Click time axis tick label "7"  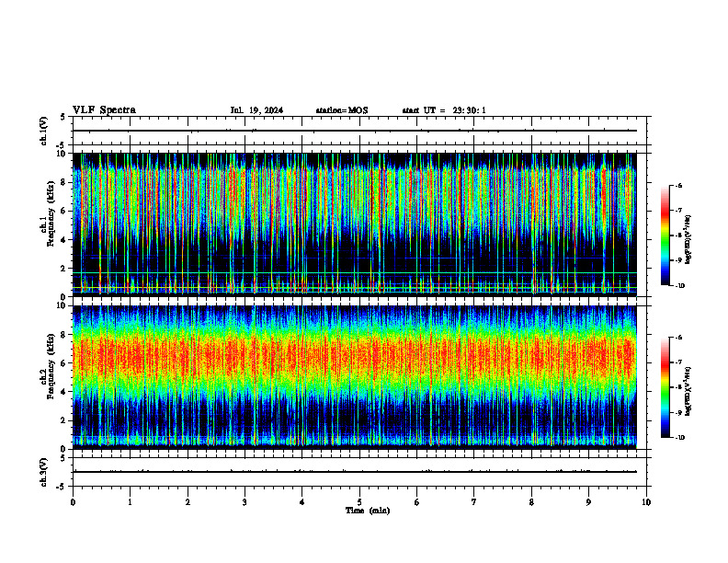coord(474,502)
